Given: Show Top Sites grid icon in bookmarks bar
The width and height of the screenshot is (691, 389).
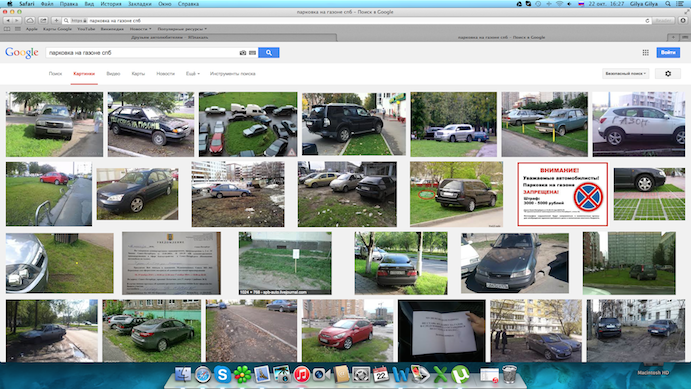Looking at the screenshot, I should [x=18, y=29].
